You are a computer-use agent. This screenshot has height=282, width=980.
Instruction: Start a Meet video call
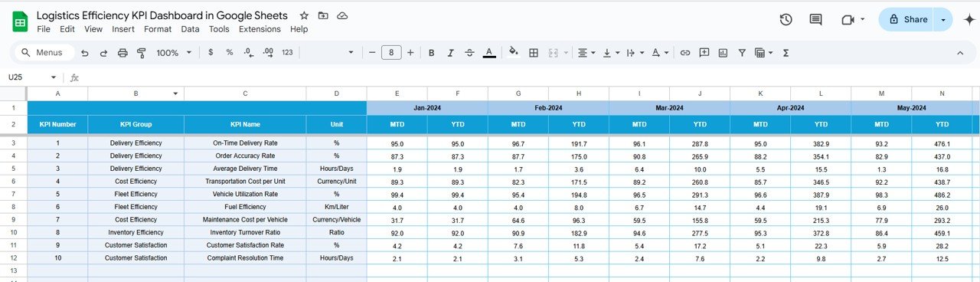pos(848,20)
